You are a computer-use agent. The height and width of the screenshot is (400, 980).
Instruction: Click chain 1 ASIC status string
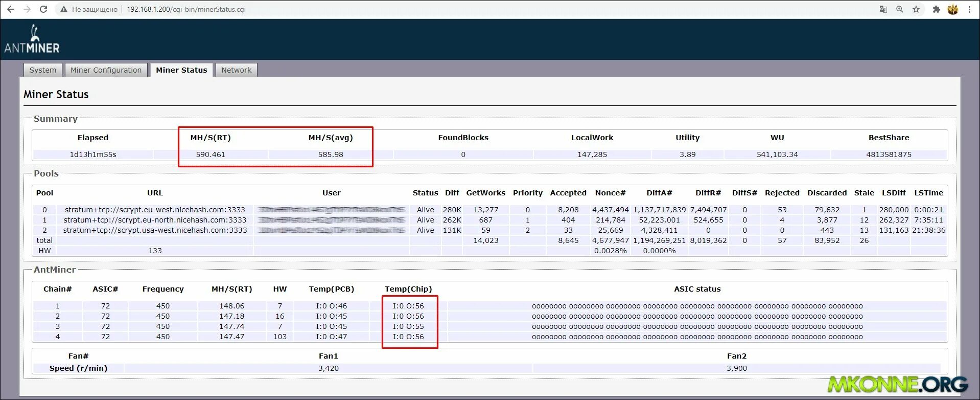point(697,306)
